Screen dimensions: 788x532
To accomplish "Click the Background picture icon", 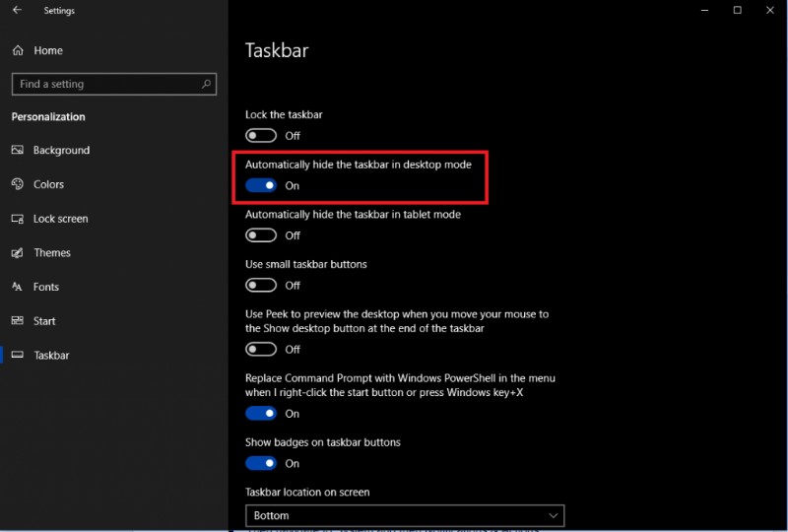I will point(18,150).
